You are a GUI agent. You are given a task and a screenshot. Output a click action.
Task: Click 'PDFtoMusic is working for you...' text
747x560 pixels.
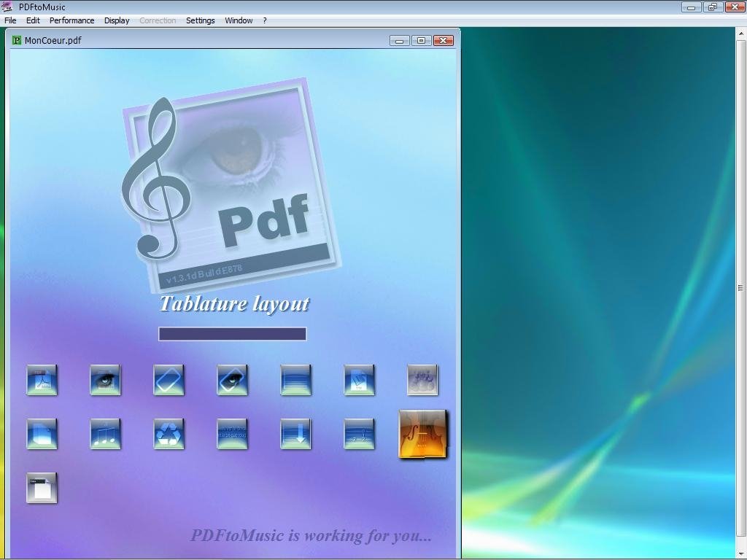click(311, 535)
